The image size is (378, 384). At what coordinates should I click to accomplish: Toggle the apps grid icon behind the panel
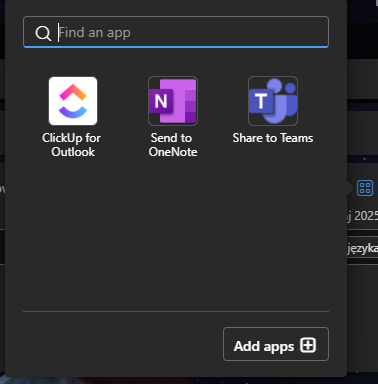tap(365, 188)
